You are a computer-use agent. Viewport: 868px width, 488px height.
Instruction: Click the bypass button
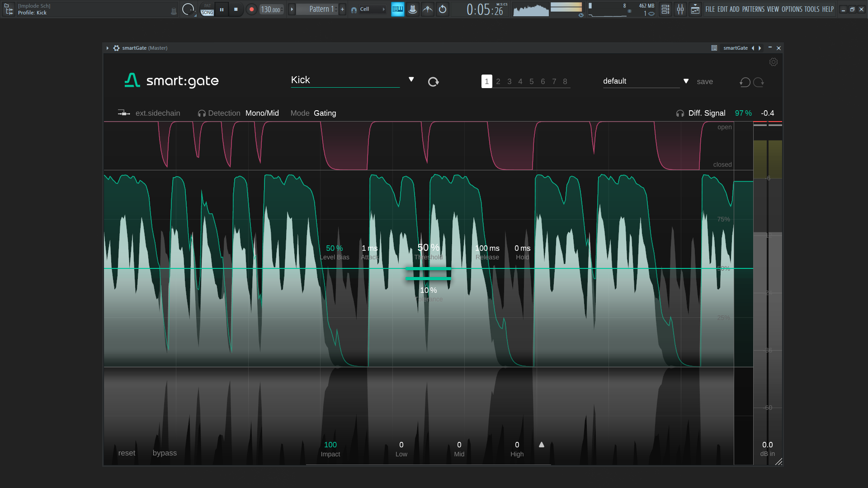click(x=165, y=453)
